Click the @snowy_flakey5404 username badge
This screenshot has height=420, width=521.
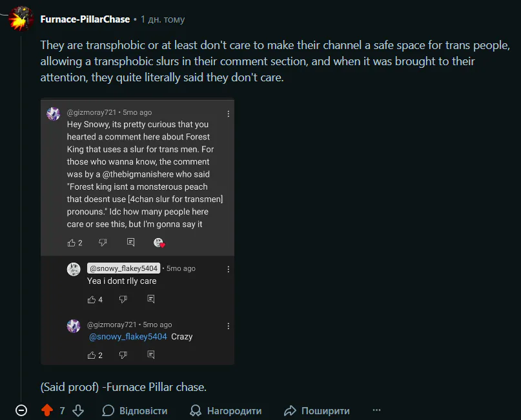coord(123,268)
